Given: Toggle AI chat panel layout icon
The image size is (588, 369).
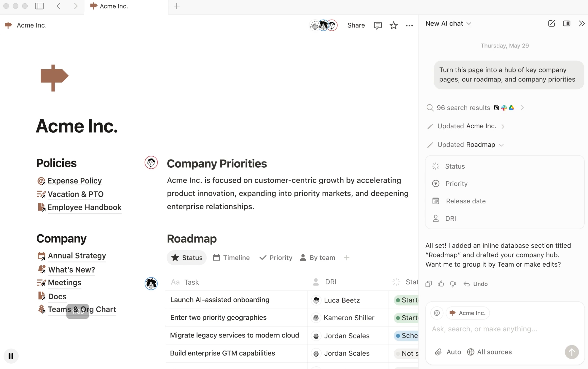Looking at the screenshot, I should tap(567, 23).
